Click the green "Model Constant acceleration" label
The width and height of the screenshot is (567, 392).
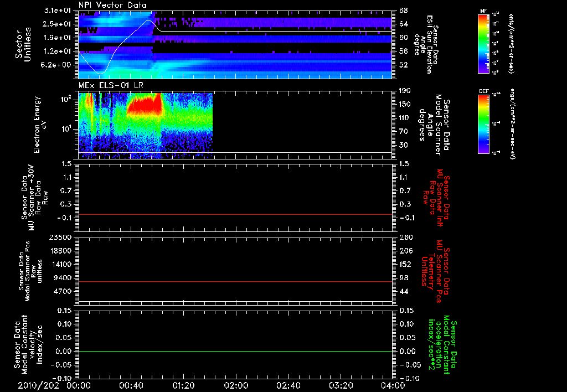click(x=442, y=344)
